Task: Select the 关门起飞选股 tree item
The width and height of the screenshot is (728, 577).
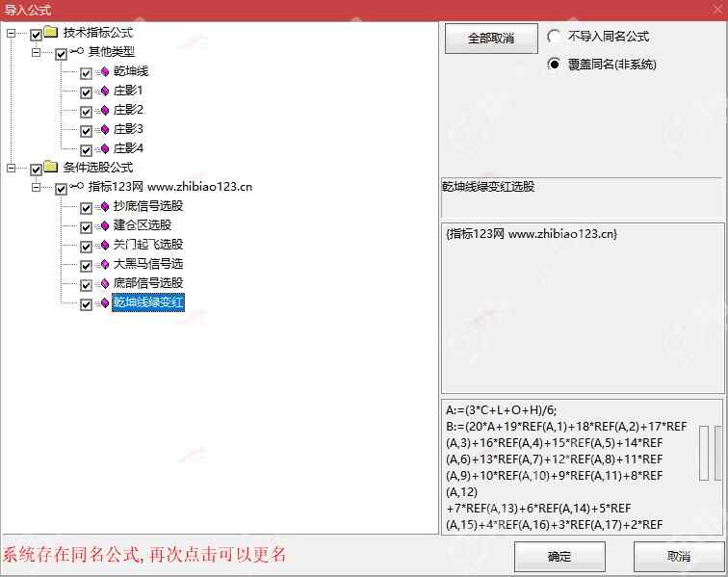Action: click(x=147, y=246)
